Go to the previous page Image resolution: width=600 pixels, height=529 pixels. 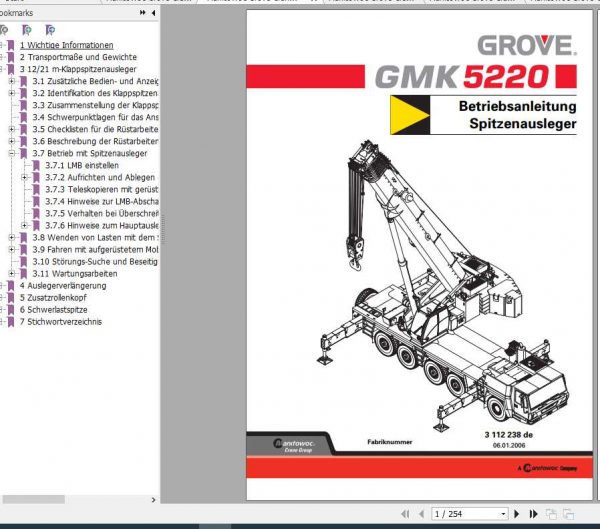point(421,514)
